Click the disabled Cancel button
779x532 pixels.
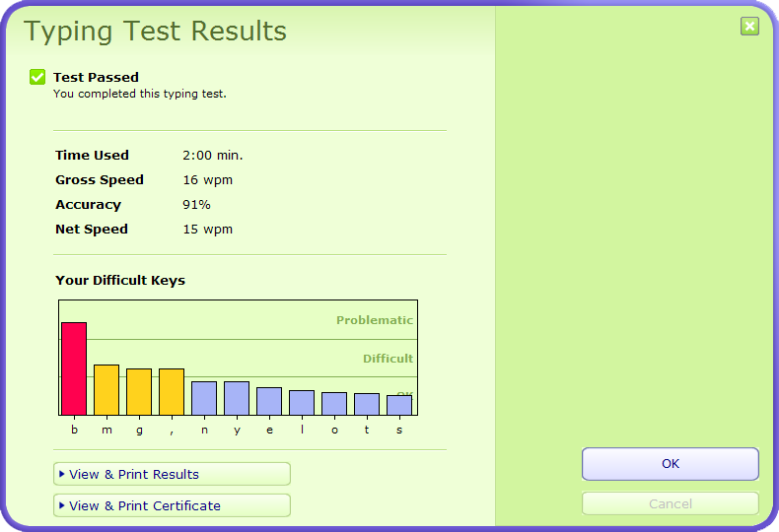[x=671, y=503]
